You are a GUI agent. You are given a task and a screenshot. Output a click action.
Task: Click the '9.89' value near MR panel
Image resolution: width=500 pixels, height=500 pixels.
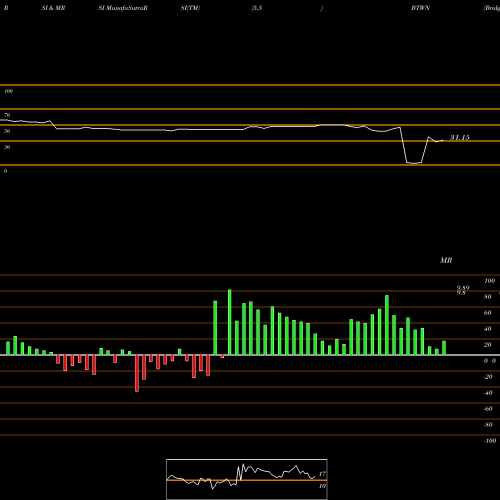pos(463,288)
